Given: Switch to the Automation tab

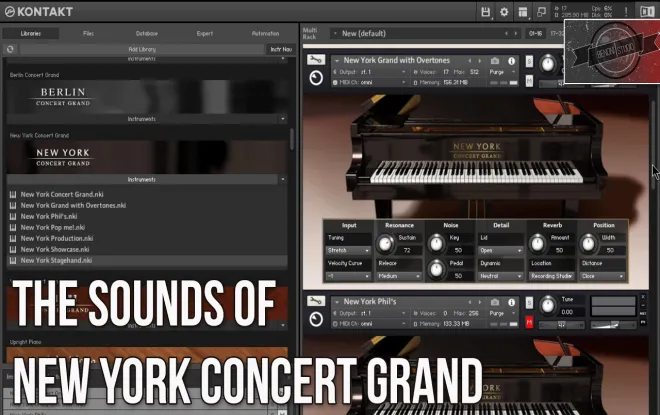Looking at the screenshot, I should point(265,33).
